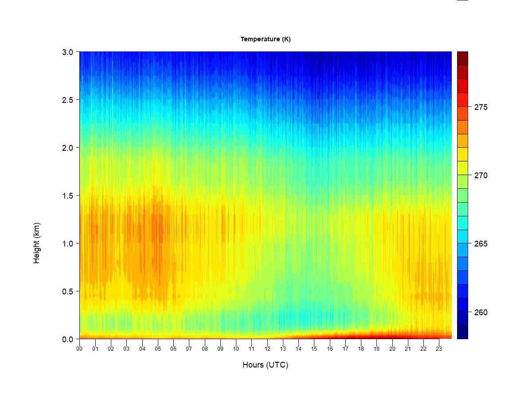Click the dark maroon top colorbar swatch

[462, 59]
